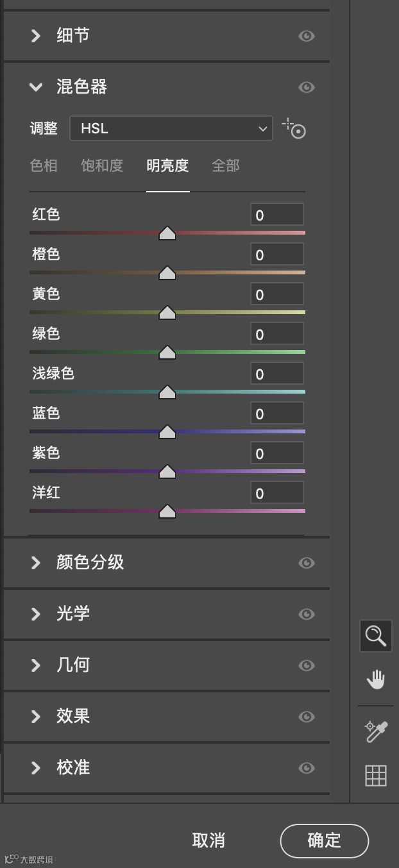The image size is (399, 868).
Task: Toggle visibility of 光学 panel
Action: click(307, 614)
